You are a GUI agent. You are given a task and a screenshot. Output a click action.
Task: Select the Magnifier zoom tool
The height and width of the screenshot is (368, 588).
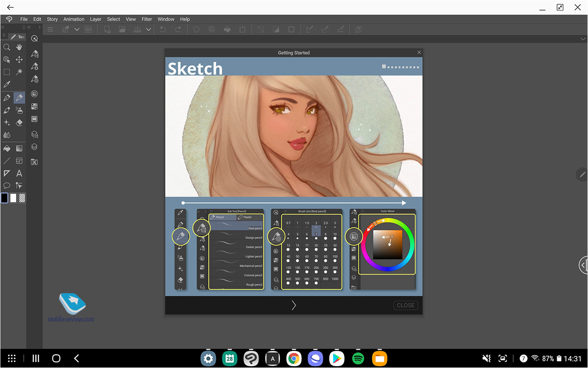(x=6, y=47)
